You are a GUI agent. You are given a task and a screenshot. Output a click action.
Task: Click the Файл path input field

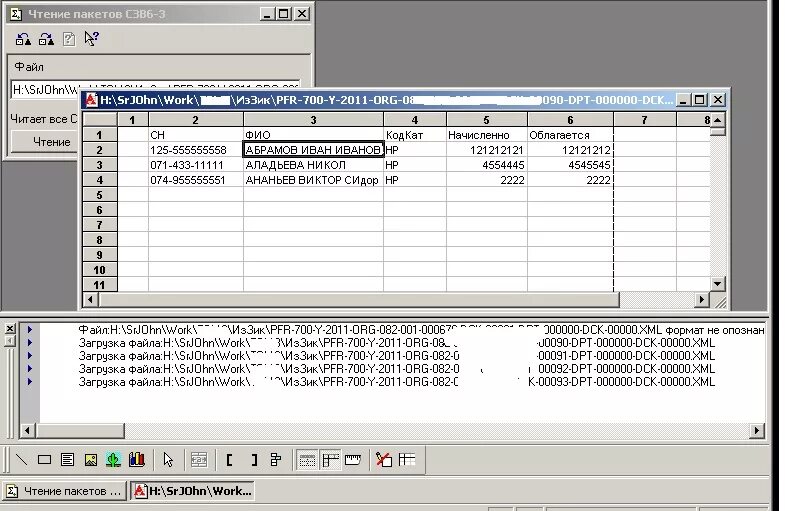click(x=155, y=90)
